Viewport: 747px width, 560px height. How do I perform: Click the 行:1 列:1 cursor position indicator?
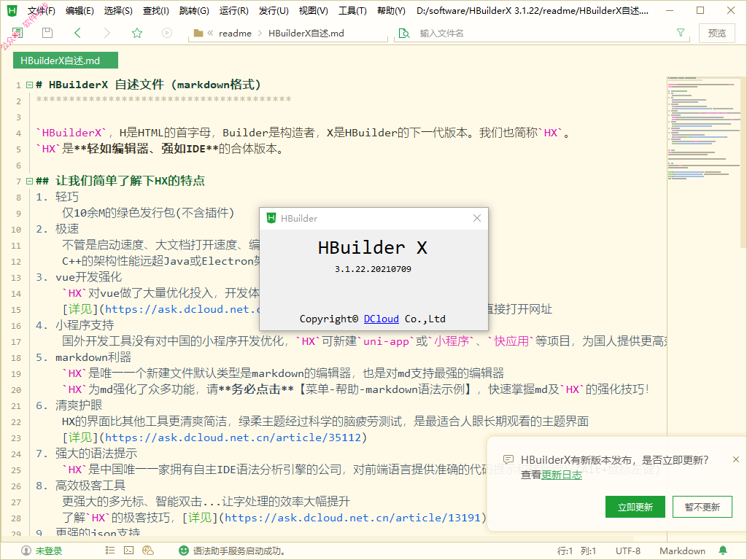pyautogui.click(x=577, y=551)
